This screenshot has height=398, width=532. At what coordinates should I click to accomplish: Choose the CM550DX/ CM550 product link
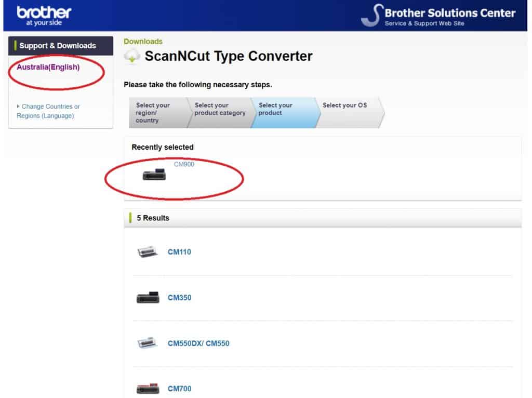click(198, 343)
